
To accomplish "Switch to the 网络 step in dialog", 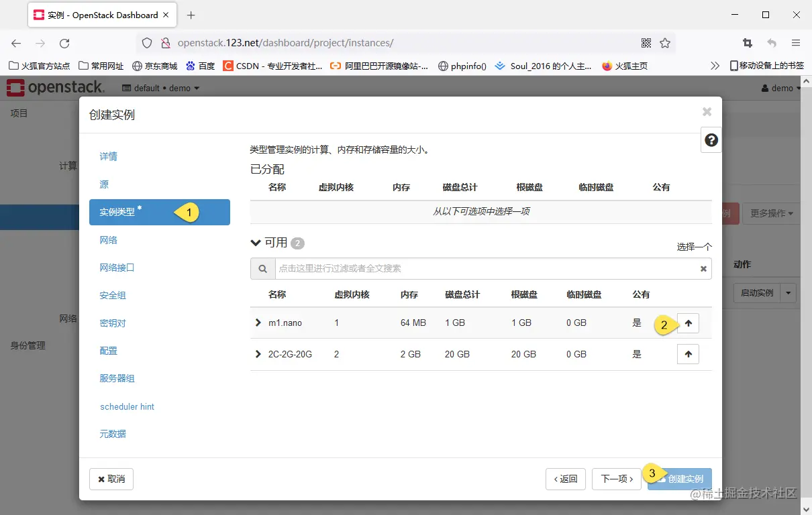I will coord(109,240).
